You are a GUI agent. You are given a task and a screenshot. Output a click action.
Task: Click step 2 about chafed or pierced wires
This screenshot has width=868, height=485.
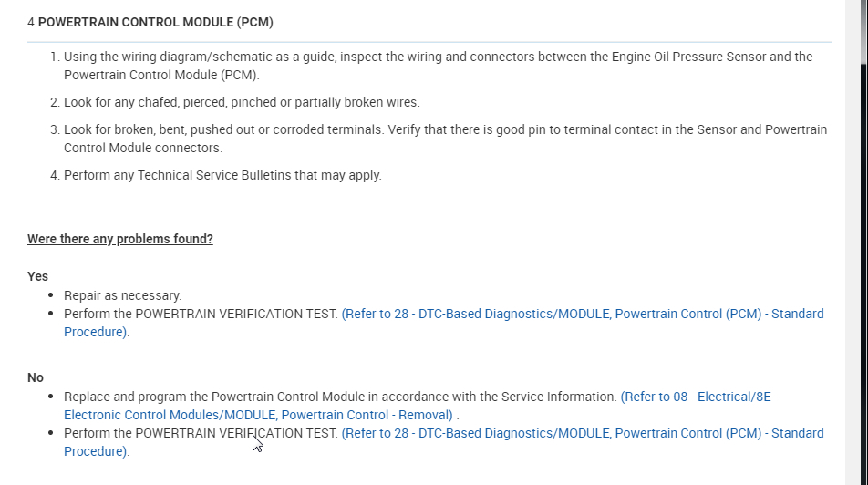pyautogui.click(x=242, y=102)
